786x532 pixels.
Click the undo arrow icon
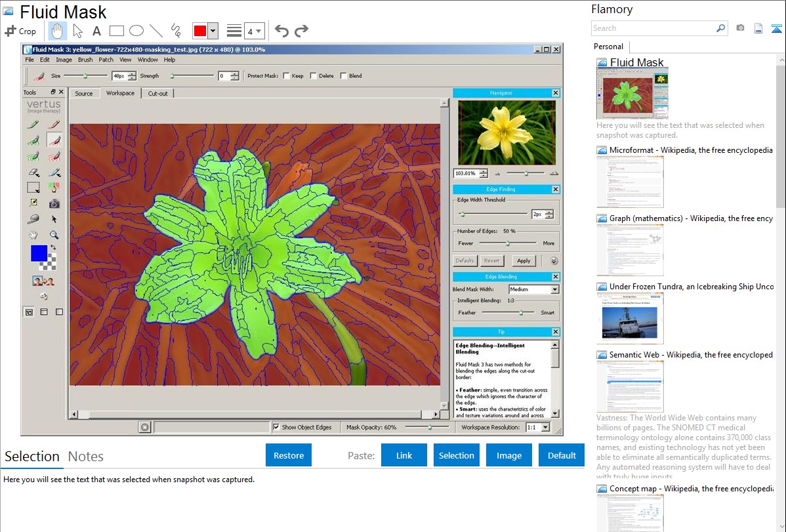pos(281,31)
